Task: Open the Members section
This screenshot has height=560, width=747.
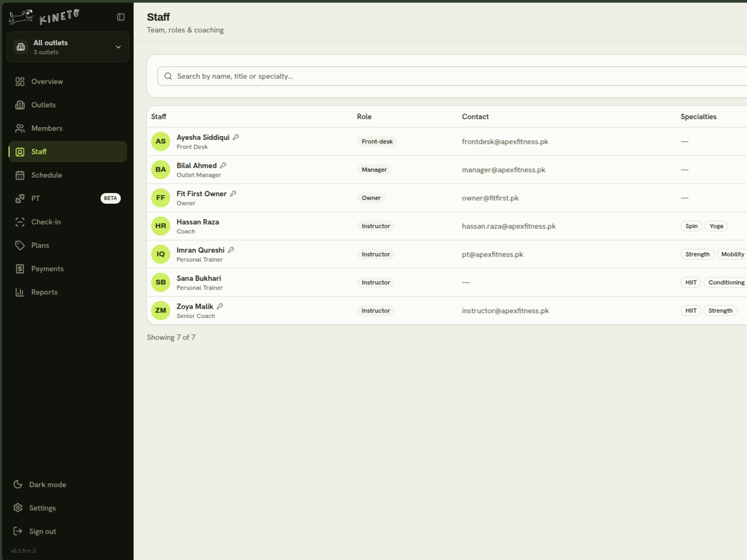Action: 68,129
